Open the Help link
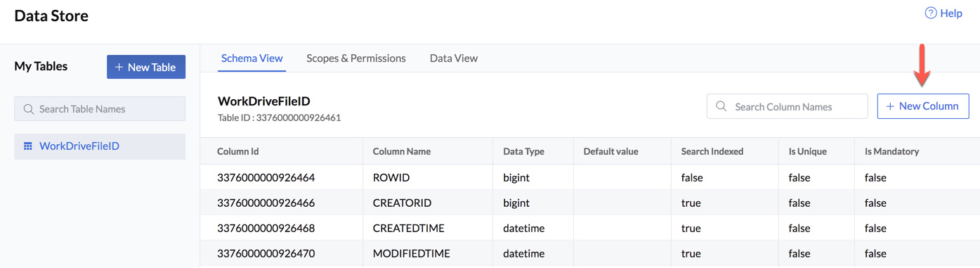Screen dimensions: 980x268 coord(943,13)
